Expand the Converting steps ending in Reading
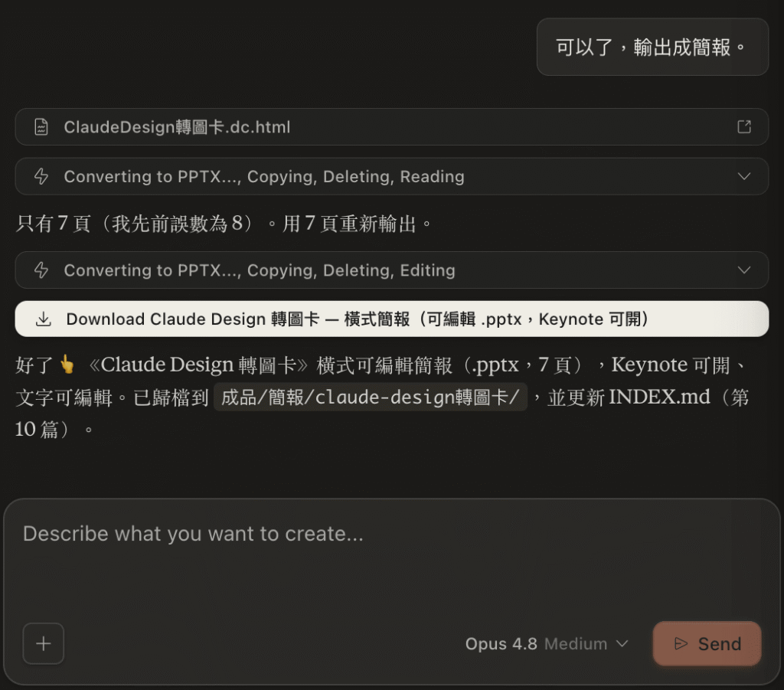784x690 pixels. point(744,176)
